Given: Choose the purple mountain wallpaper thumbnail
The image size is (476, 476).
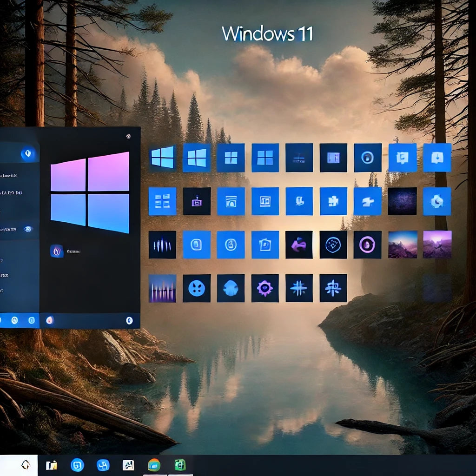Looking at the screenshot, I should (x=437, y=245).
